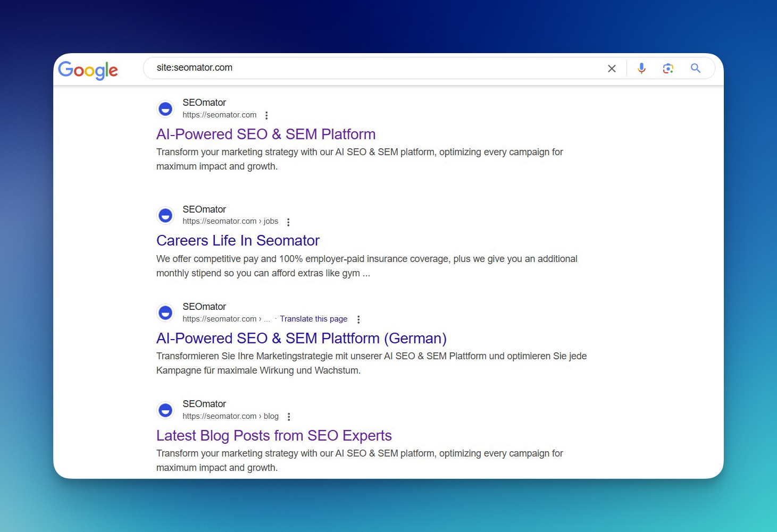Open the three-dot menu on the first result
Image resolution: width=777 pixels, height=532 pixels.
[x=266, y=115]
